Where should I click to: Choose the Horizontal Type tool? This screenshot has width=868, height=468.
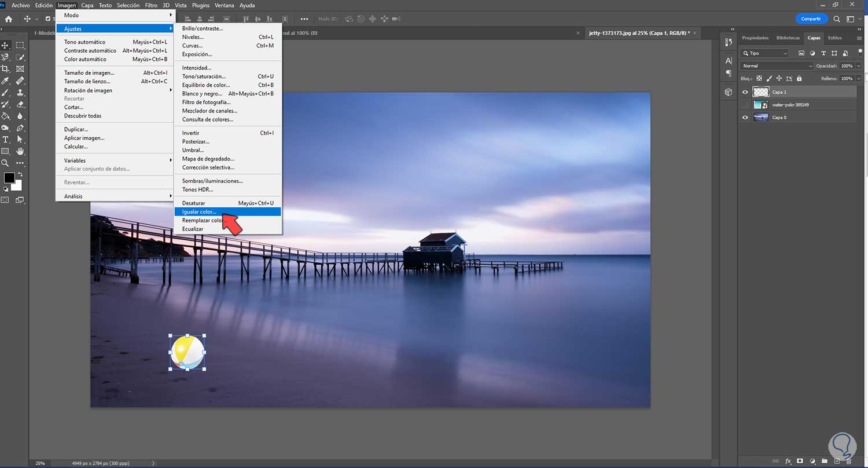tap(6, 140)
